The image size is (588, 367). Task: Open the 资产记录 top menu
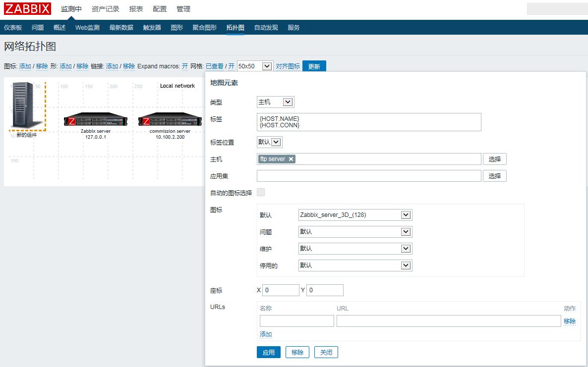[x=106, y=9]
